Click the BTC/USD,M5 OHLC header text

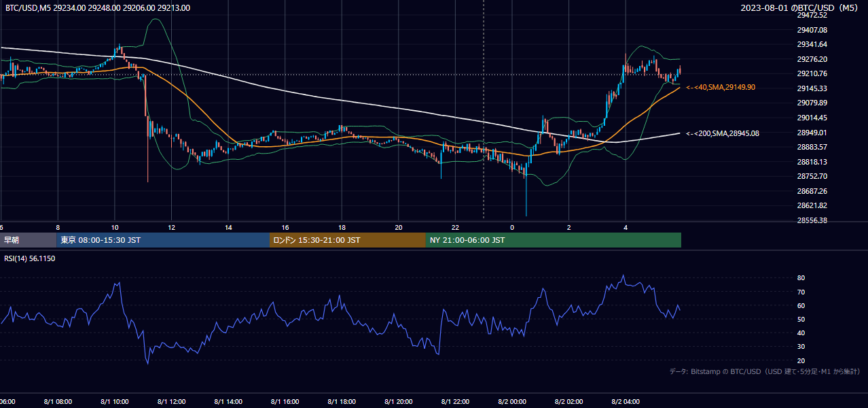coord(98,8)
